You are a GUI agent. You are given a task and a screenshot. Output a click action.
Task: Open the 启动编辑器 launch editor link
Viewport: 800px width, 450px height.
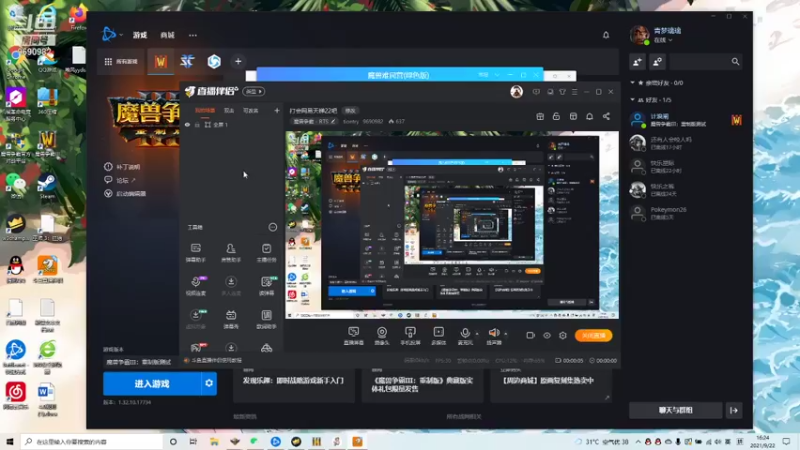pos(126,193)
